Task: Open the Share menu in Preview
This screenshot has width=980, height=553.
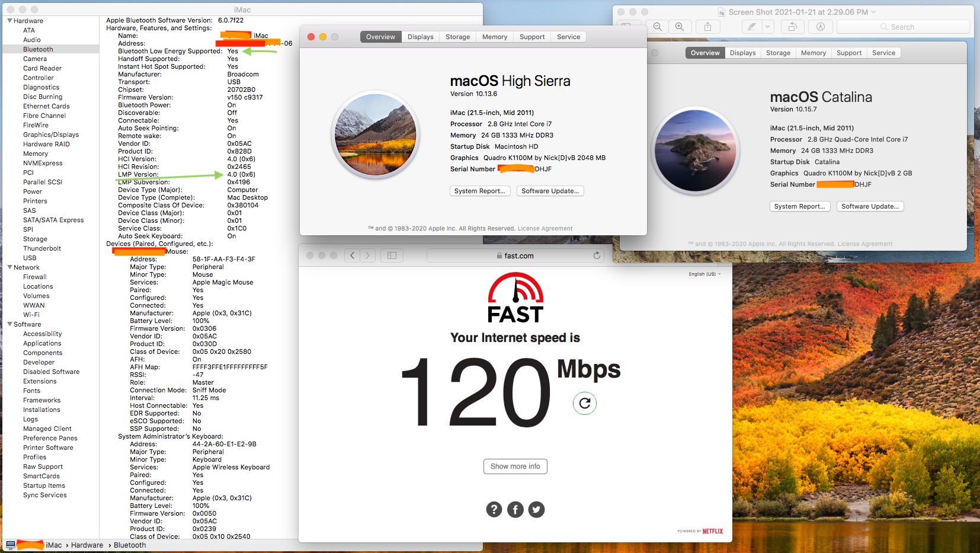Action: pos(707,27)
